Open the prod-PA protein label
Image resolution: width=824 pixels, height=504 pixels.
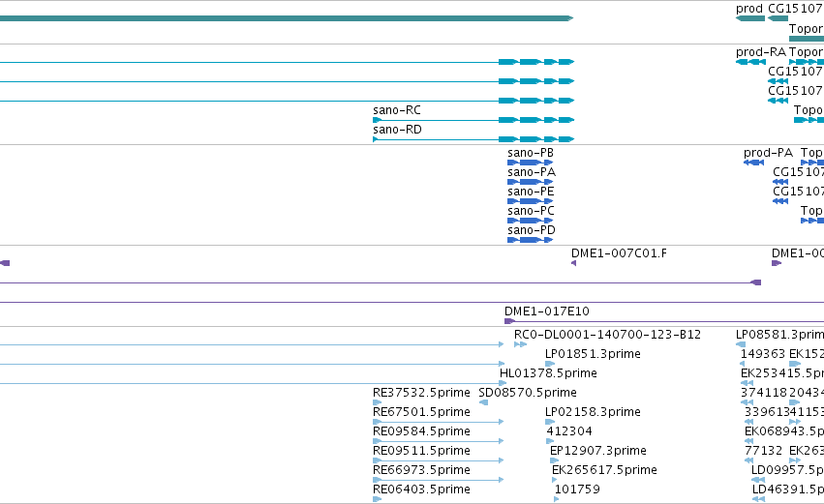pyautogui.click(x=768, y=153)
